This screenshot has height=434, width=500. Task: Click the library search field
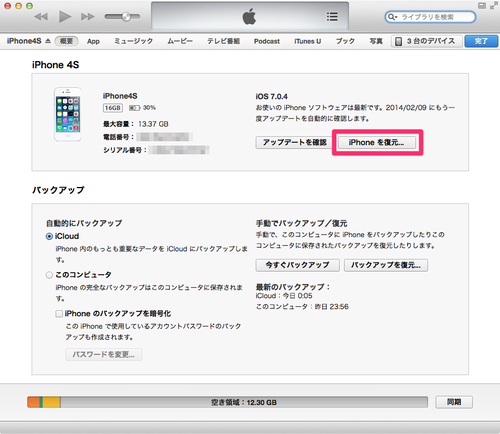point(430,17)
